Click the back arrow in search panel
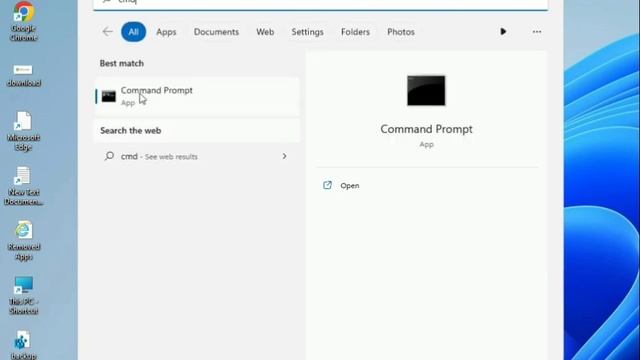640x360 pixels. click(x=107, y=31)
